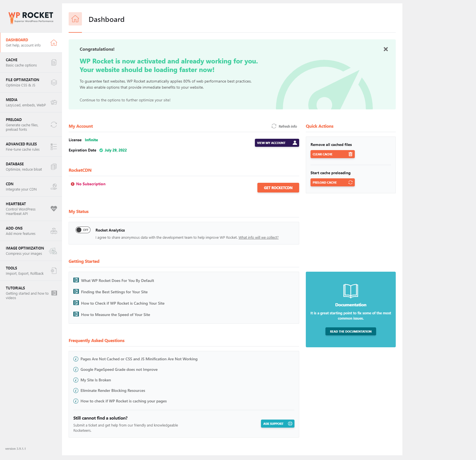Click the 'version 3.9.1.1' label
This screenshot has width=476, height=460.
tap(15, 449)
